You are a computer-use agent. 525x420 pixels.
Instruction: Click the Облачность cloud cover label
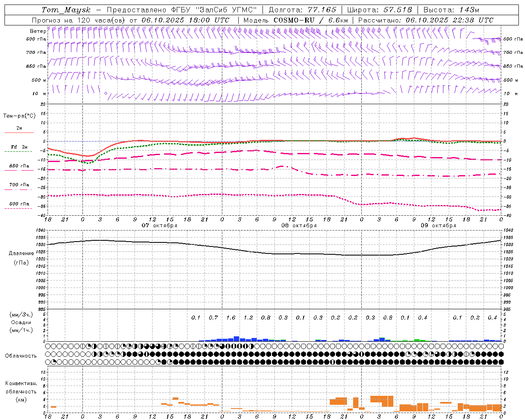tap(21, 356)
